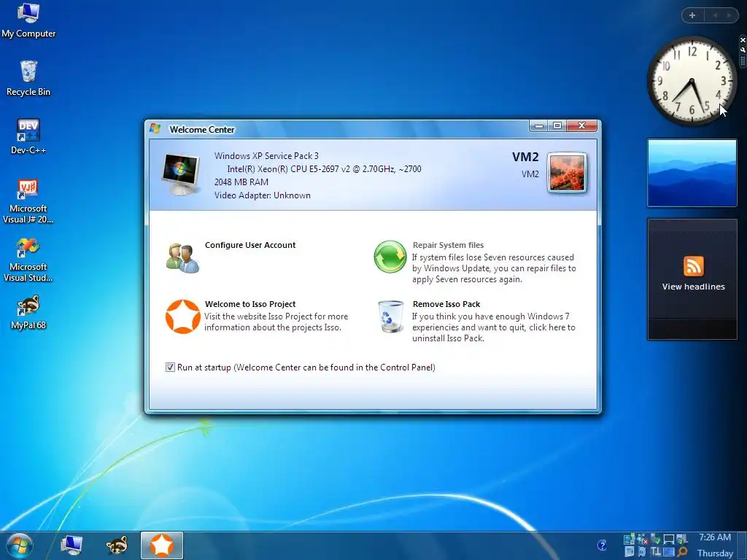Click the Remove Isso Pack recycle bin icon
Viewport: 747px width, 560px height.
tap(391, 316)
